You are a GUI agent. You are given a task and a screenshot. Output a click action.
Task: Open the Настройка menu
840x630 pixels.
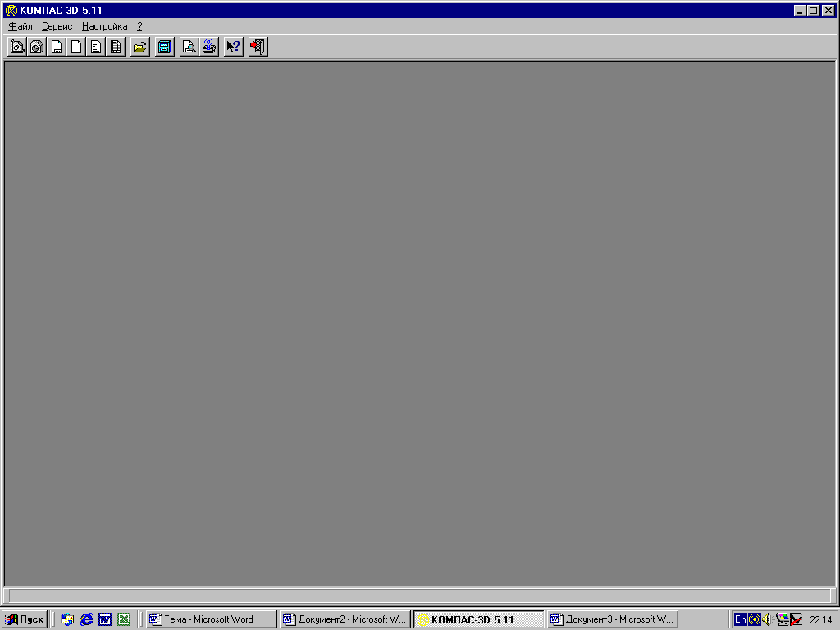click(104, 26)
